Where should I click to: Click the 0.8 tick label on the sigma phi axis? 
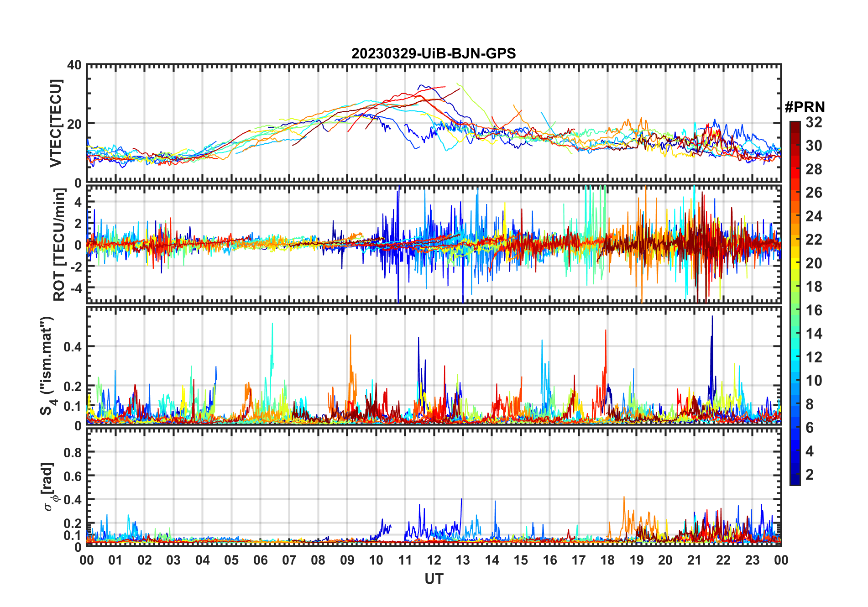(73, 452)
